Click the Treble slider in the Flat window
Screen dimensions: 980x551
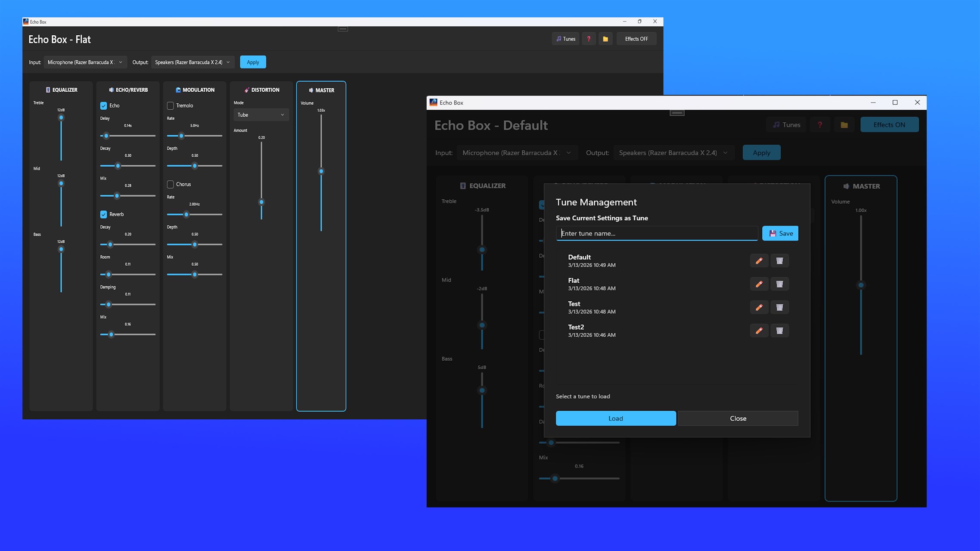tap(61, 138)
